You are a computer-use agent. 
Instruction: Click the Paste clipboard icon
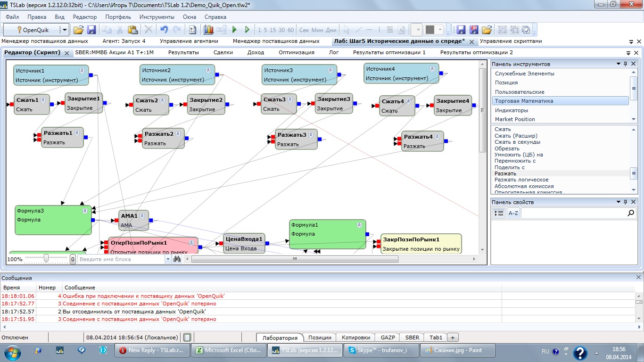[132, 30]
